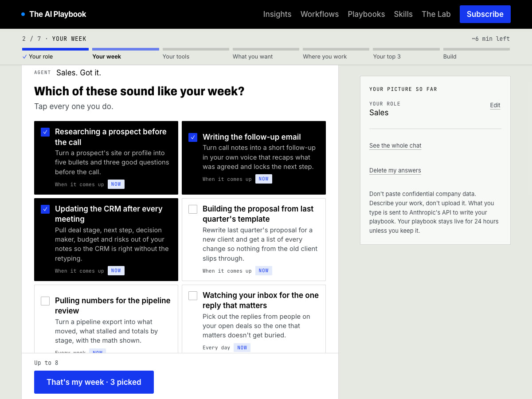Image resolution: width=532 pixels, height=399 pixels.
Task: Select the Build progress step
Action: [476, 54]
